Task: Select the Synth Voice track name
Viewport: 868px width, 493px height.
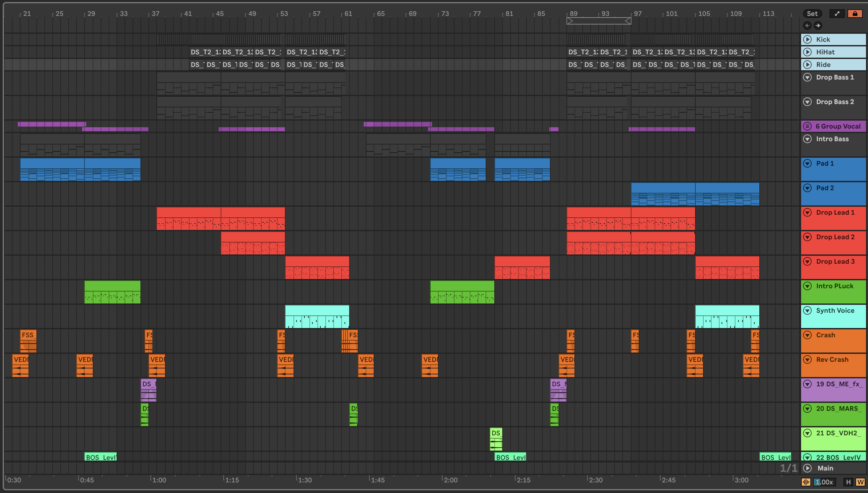Action: coord(835,310)
